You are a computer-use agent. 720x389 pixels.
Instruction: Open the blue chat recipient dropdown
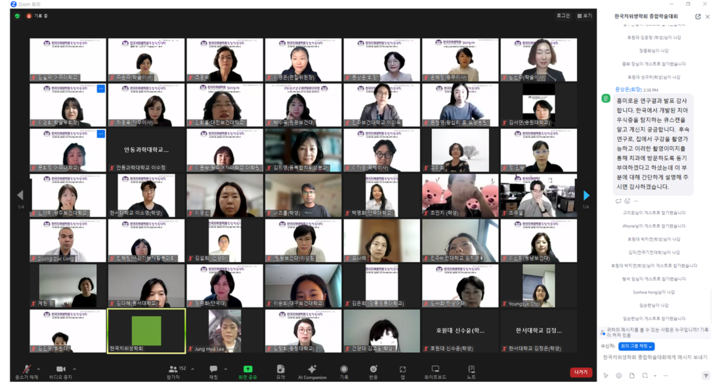(636, 346)
